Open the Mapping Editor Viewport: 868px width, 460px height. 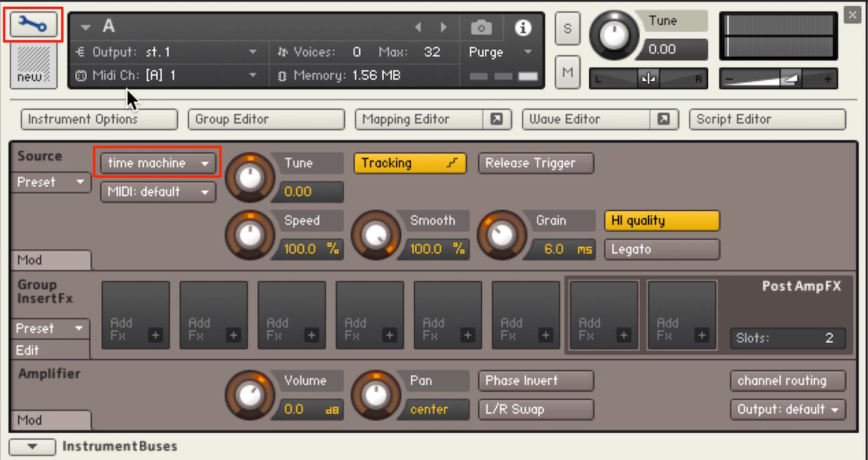pyautogui.click(x=419, y=119)
